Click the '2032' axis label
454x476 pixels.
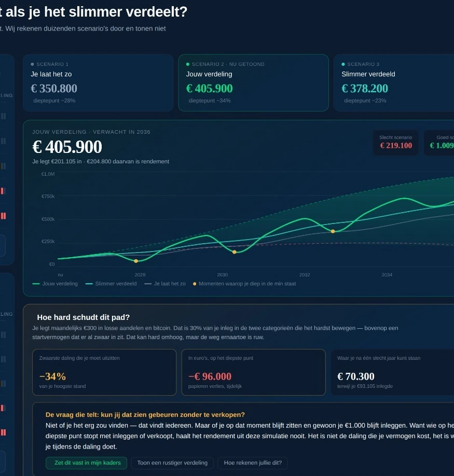click(305, 275)
